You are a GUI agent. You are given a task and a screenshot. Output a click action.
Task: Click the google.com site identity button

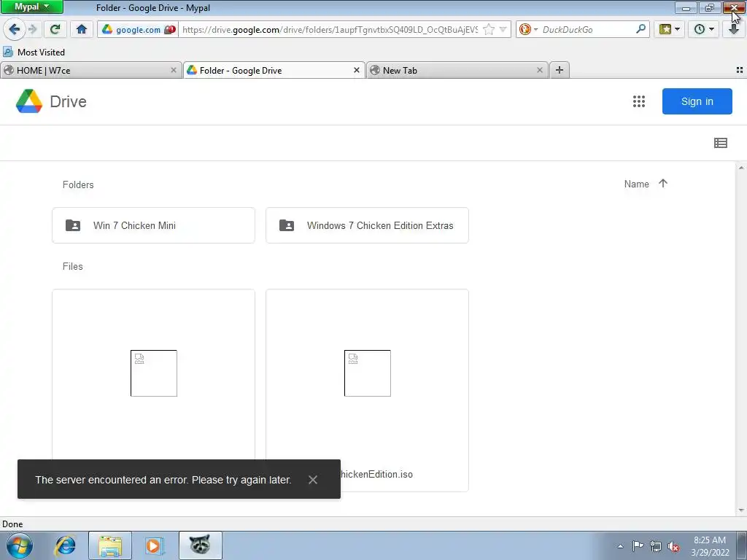coord(138,29)
